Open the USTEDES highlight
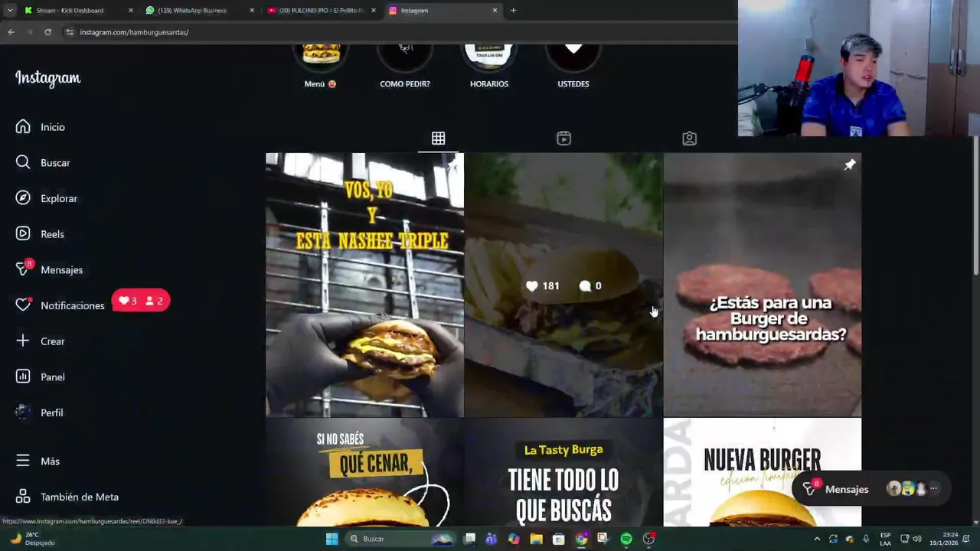 [x=573, y=65]
